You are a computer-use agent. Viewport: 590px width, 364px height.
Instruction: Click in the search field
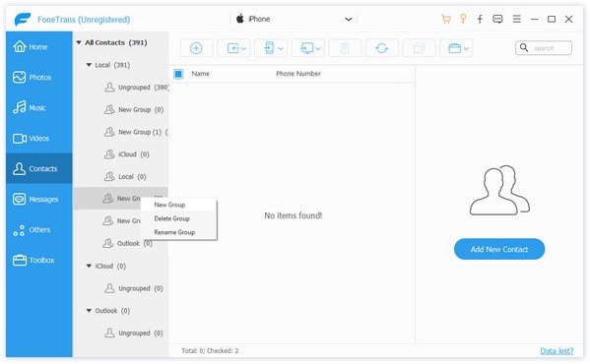tap(544, 48)
